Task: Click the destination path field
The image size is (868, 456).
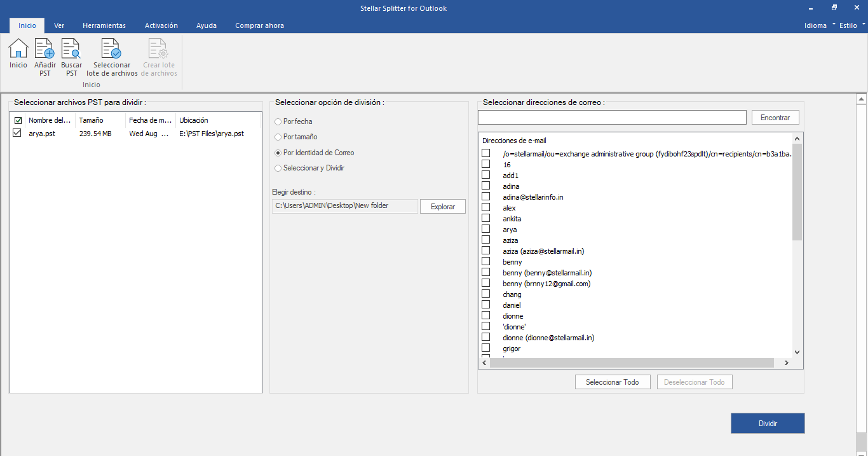Action: tap(345, 206)
